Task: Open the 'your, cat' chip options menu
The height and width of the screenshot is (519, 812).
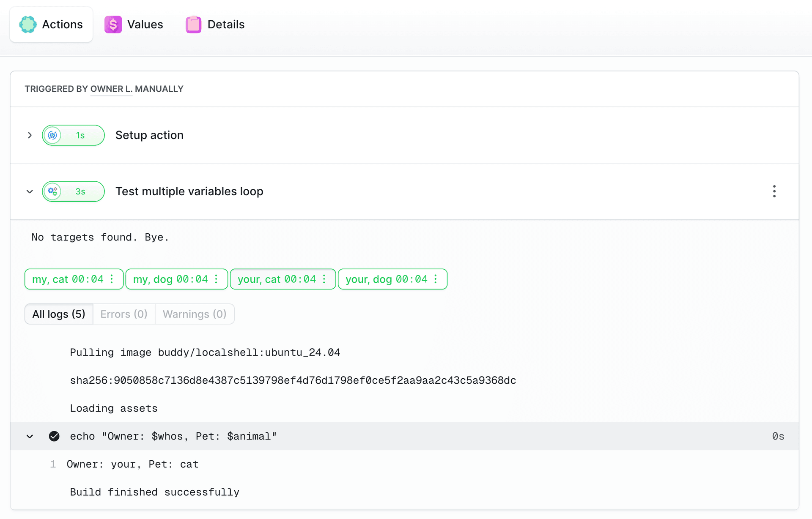Action: tap(324, 279)
